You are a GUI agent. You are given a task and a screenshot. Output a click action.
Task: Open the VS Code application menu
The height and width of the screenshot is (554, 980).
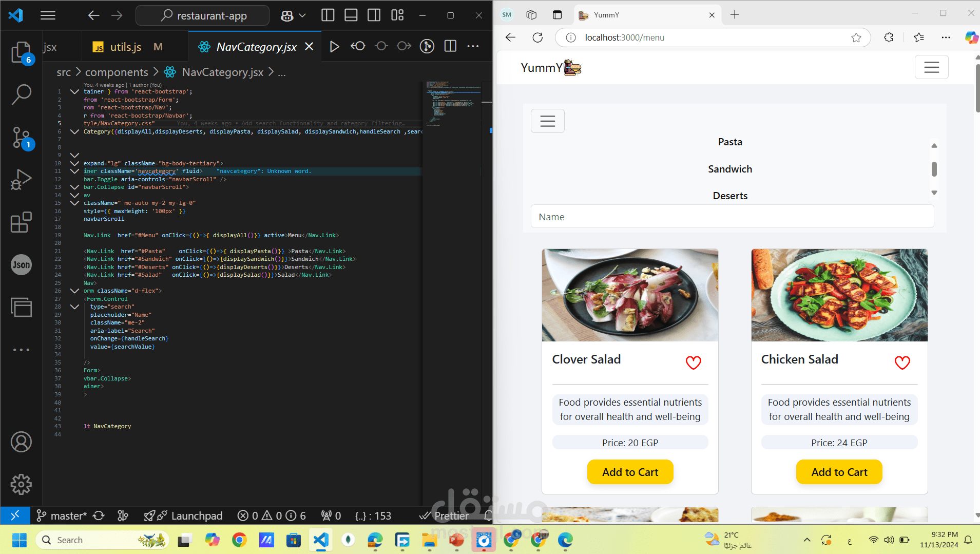coord(48,15)
